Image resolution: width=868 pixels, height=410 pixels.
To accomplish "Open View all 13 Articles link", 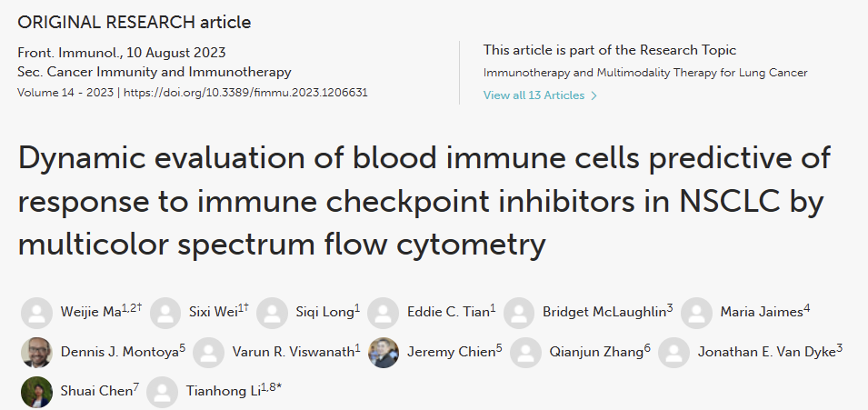I will click(x=534, y=95).
